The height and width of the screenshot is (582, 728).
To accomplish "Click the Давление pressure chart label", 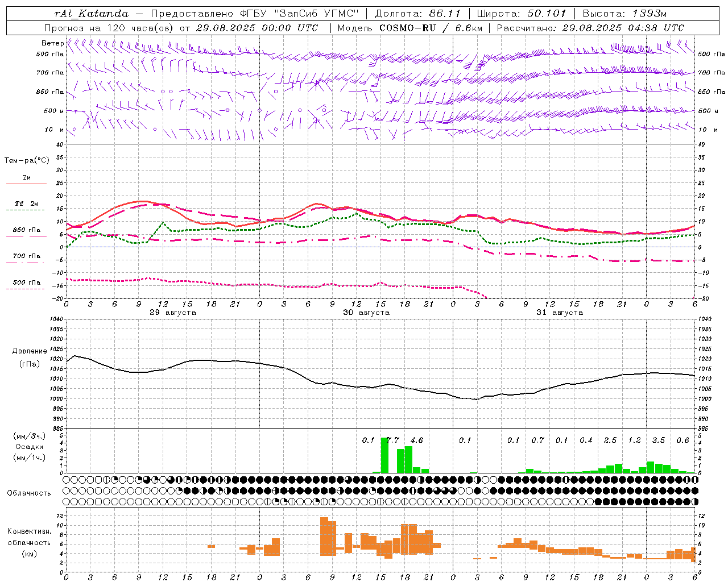I will pos(30,351).
